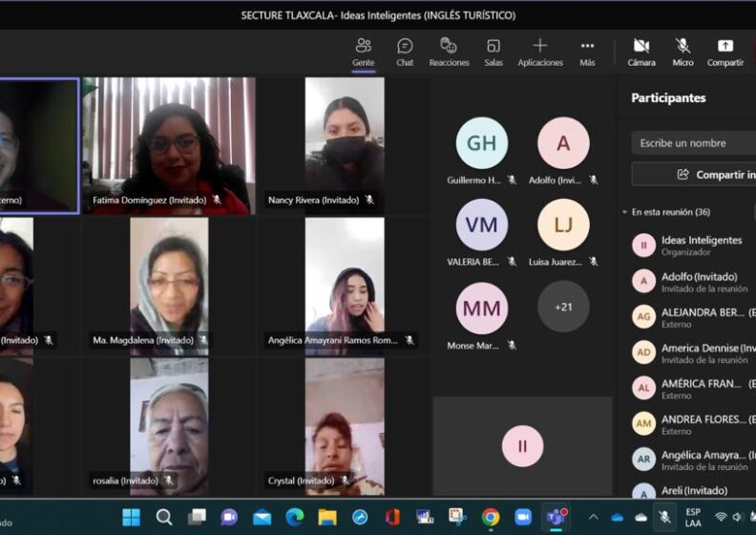Toggle the taskbar microphone mute icon
Image resolution: width=756 pixels, height=535 pixels.
(664, 517)
